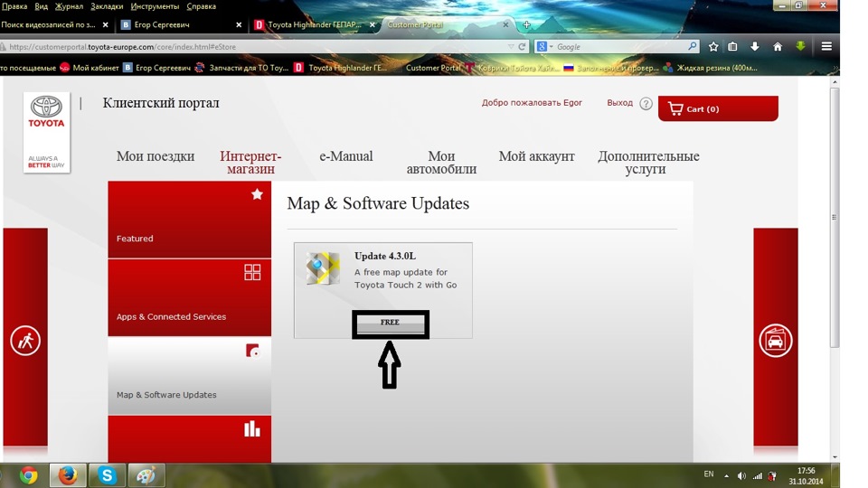Open a new tab with plus button

pyautogui.click(x=526, y=25)
